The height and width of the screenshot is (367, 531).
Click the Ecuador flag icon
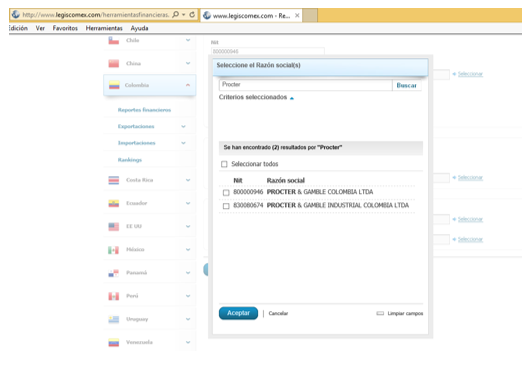pyautogui.click(x=114, y=203)
